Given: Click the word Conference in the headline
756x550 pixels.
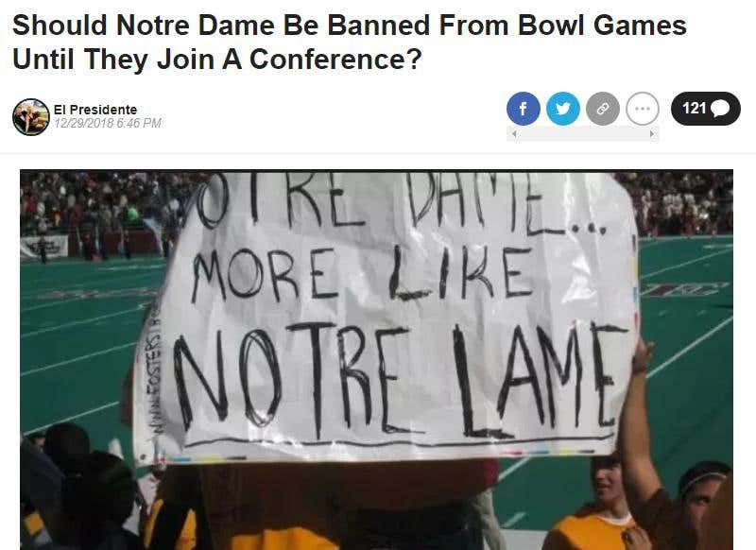Looking at the screenshot, I should [x=335, y=60].
